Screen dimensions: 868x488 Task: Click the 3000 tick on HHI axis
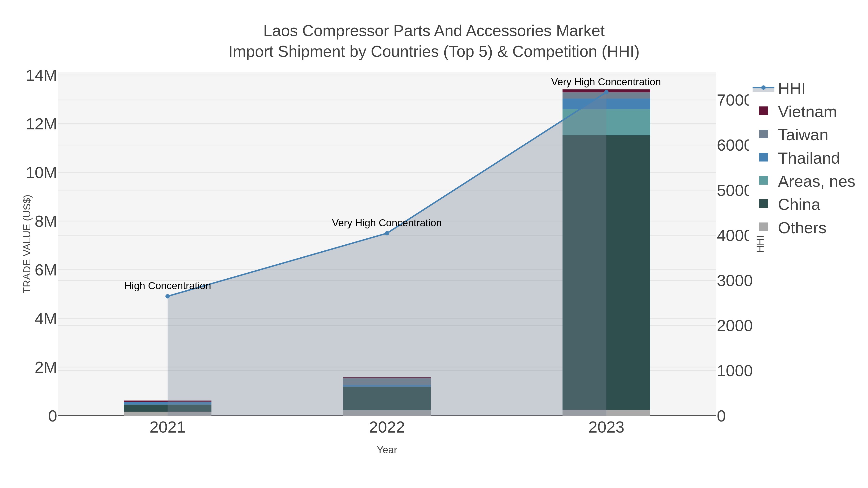735,281
